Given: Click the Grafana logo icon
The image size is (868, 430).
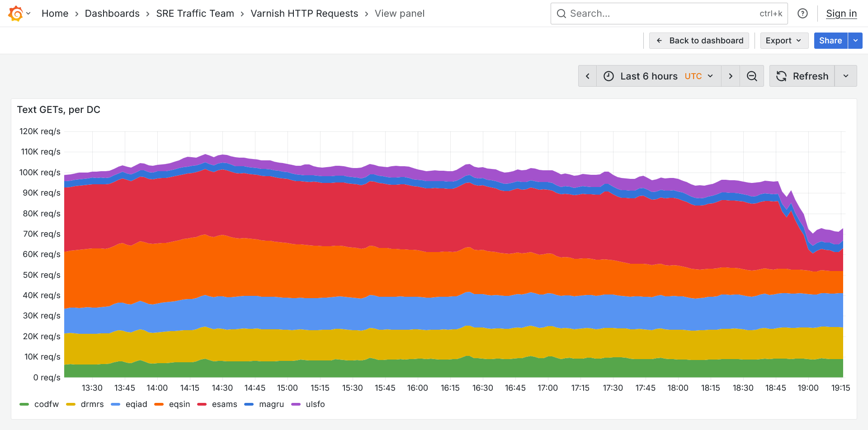Looking at the screenshot, I should [15, 14].
